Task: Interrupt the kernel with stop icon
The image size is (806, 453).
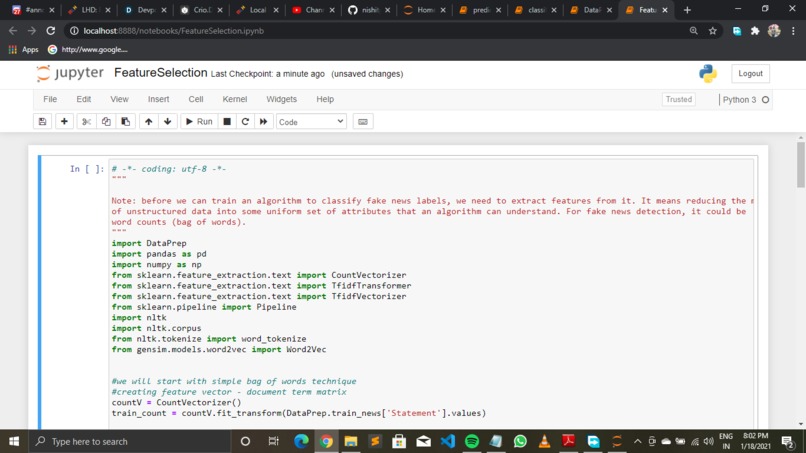Action: (x=227, y=122)
